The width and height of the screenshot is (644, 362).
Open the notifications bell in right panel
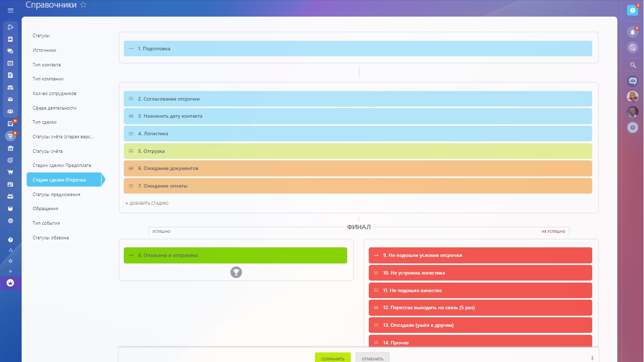click(x=632, y=32)
